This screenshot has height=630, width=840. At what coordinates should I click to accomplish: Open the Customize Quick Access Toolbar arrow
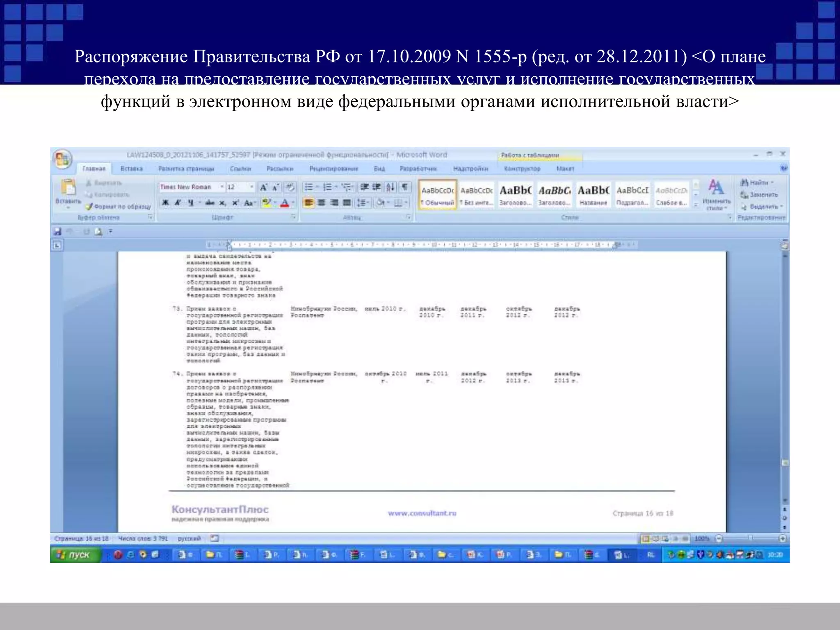pos(110,232)
